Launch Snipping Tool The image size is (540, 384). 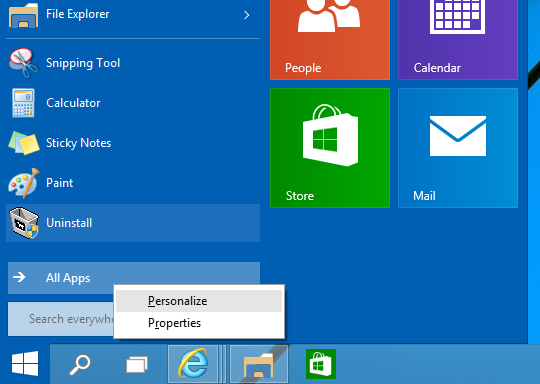click(133, 63)
